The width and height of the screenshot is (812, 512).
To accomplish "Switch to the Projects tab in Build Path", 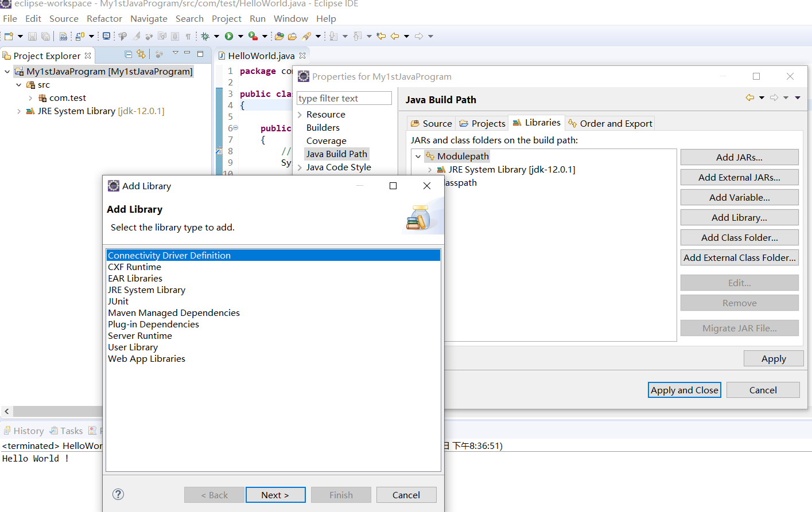I will pyautogui.click(x=482, y=123).
